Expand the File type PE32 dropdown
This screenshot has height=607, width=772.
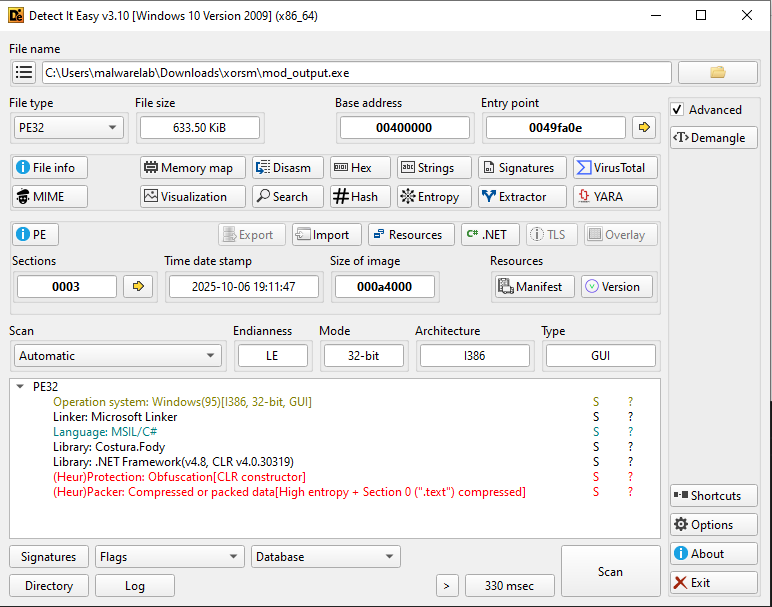point(68,128)
